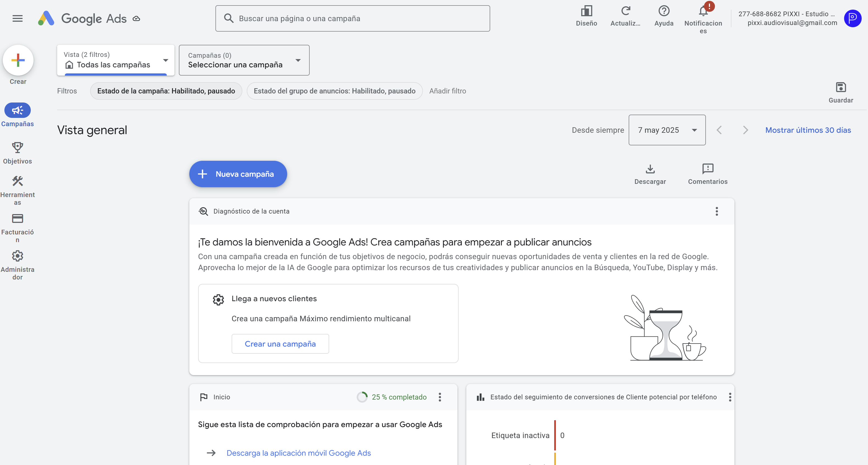The image size is (868, 465).
Task: Open Herramientas tools section
Action: pos(18,190)
